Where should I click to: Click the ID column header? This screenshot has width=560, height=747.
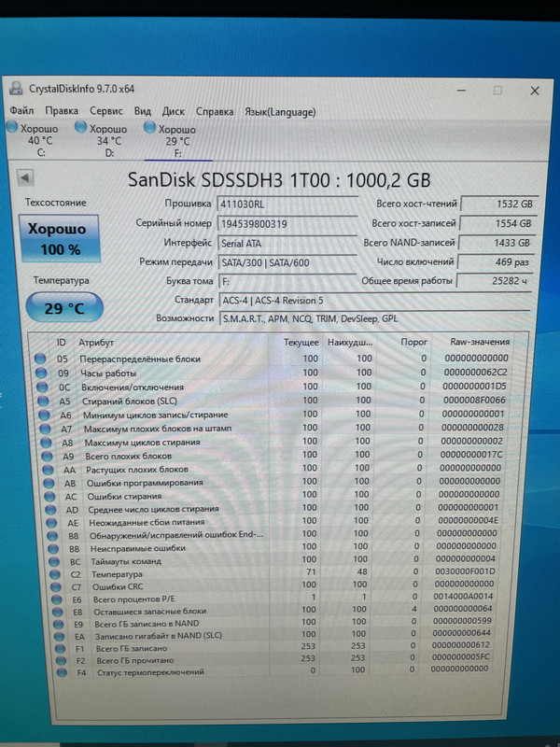(61, 343)
